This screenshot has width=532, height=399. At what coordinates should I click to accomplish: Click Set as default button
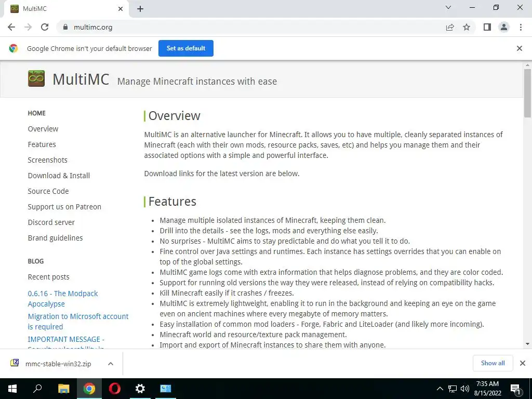(x=186, y=48)
